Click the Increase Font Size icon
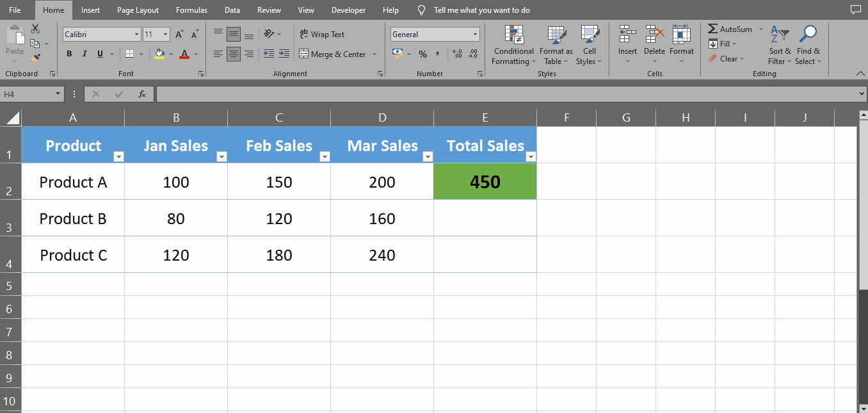Image resolution: width=868 pixels, height=413 pixels. click(179, 35)
